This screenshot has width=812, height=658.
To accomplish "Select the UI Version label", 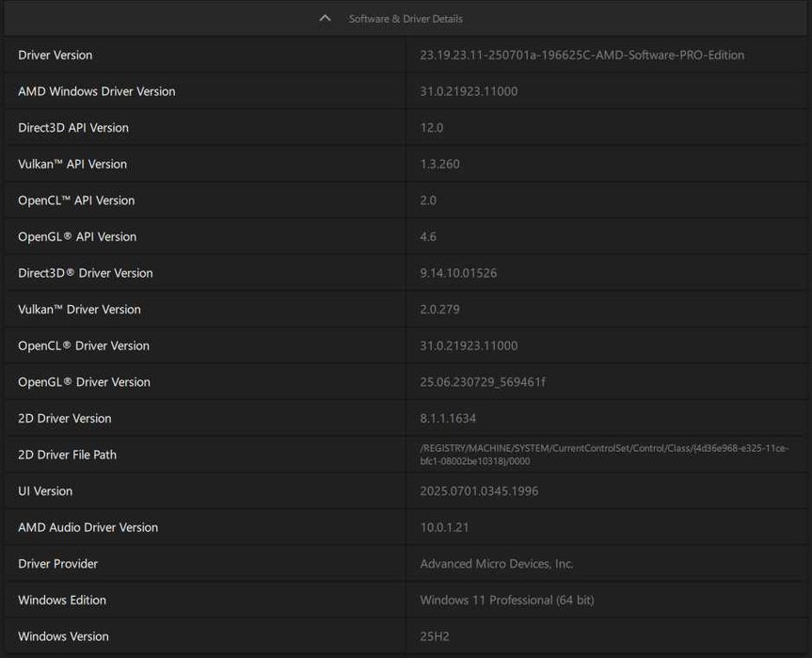I will tap(45, 490).
